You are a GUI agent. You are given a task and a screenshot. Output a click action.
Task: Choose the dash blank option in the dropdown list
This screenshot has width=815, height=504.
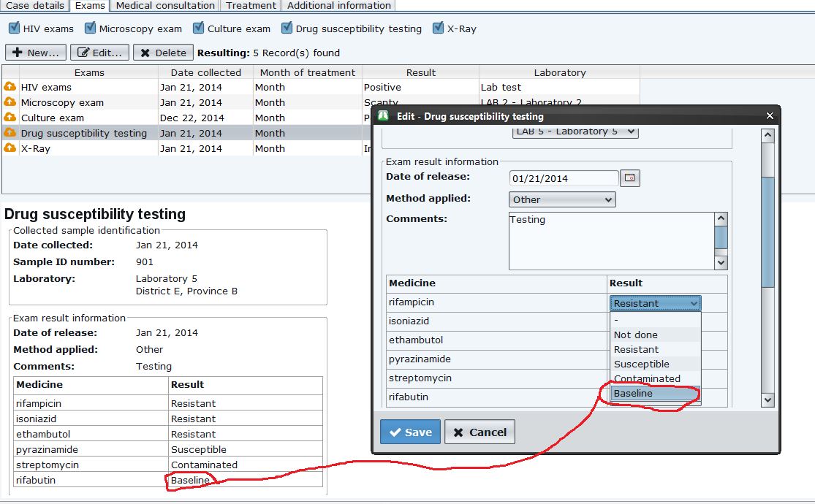[x=655, y=320]
